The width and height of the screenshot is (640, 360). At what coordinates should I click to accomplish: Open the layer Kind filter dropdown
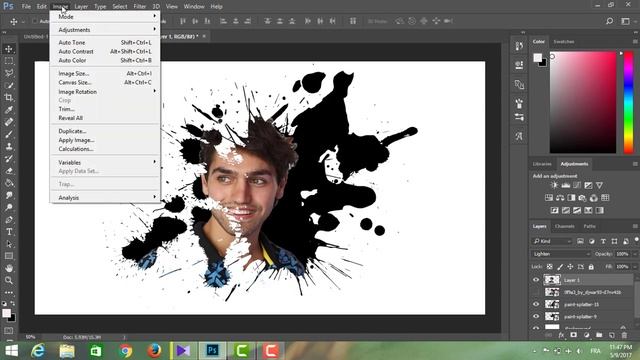tap(552, 241)
